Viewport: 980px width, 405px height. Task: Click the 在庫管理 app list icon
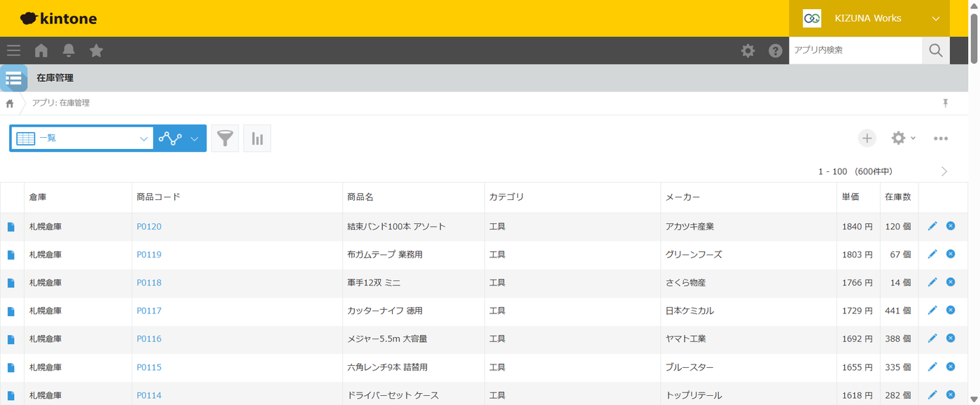(13, 78)
